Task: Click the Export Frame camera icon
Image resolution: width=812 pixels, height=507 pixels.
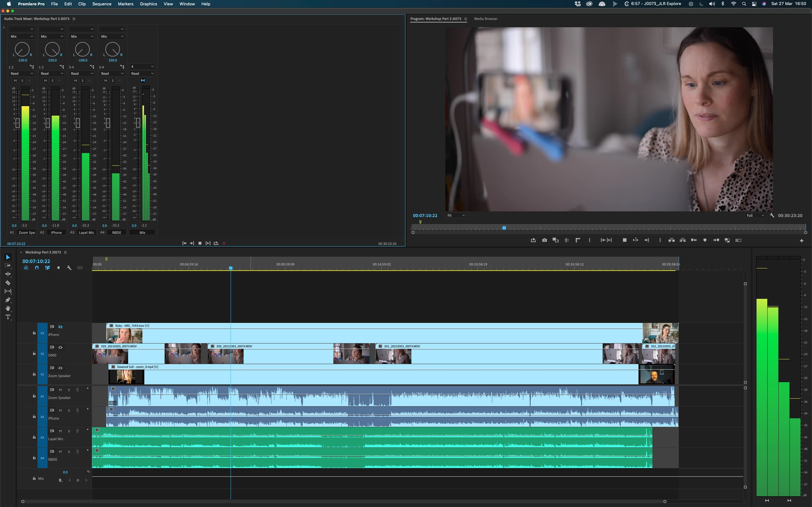Action: [x=544, y=240]
